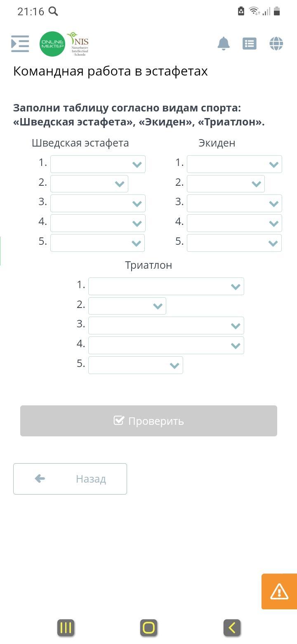Expand Шведская эстафета dropdown number 1
The image size is (297, 644).
98,164
